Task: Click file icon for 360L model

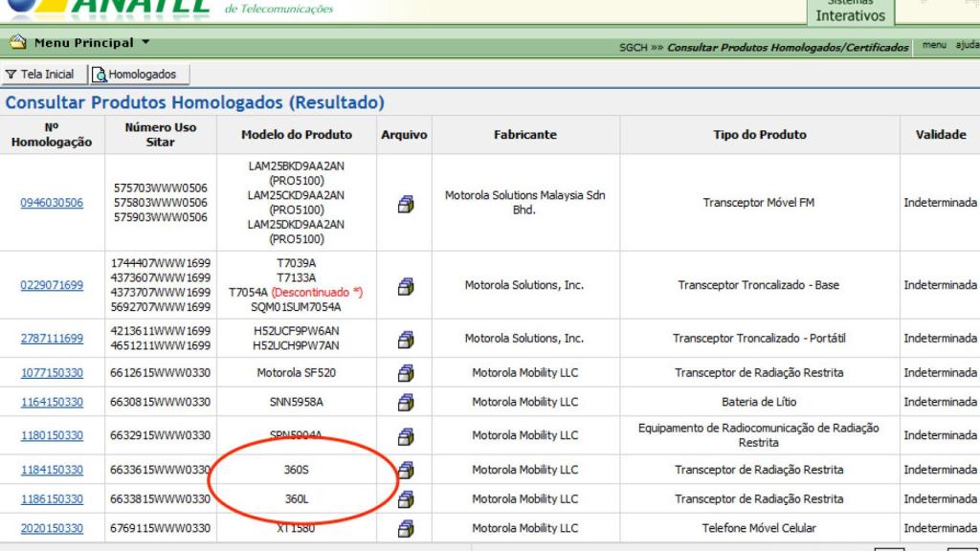Action: click(405, 499)
